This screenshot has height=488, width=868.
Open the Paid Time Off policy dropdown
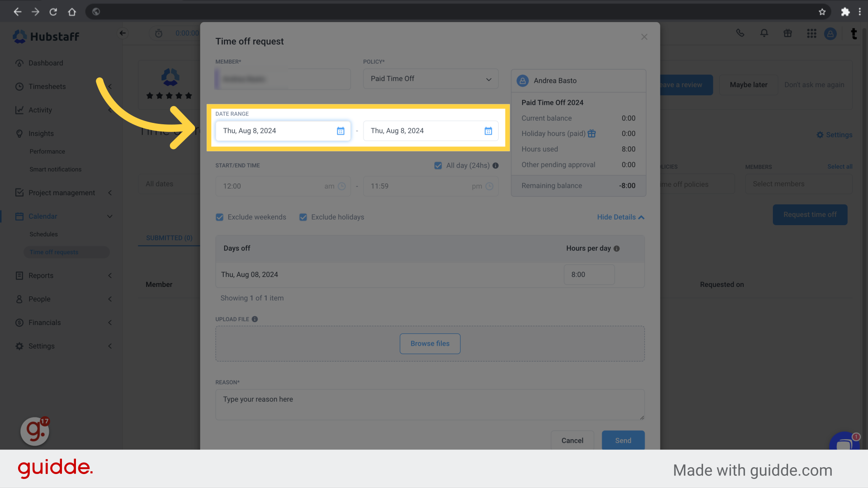tap(430, 79)
